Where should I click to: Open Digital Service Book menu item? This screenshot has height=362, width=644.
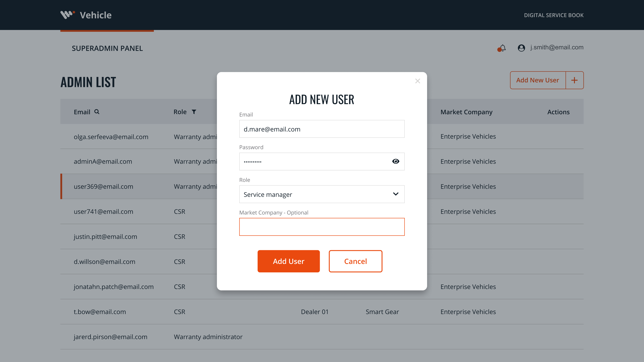coord(553,15)
